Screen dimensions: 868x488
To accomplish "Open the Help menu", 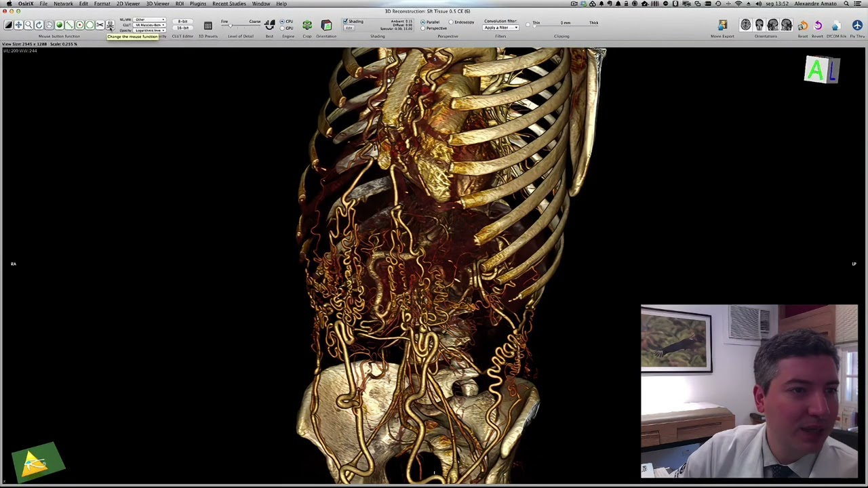I will 281,3.
